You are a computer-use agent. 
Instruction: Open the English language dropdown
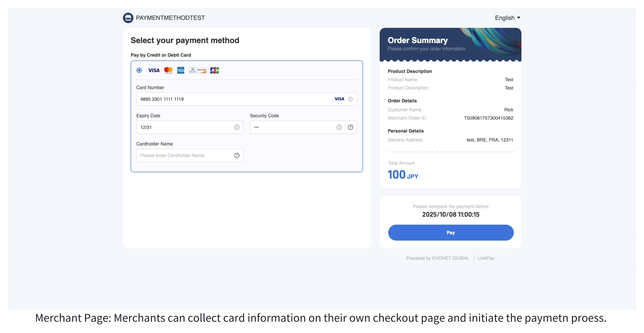coord(508,18)
